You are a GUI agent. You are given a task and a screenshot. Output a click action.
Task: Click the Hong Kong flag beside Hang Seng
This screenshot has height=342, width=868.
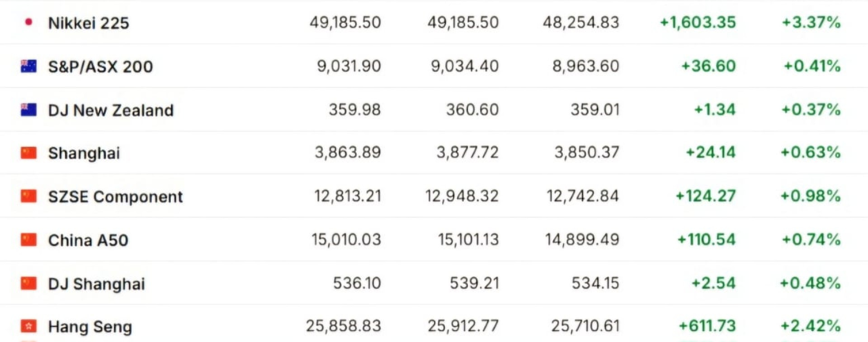(x=28, y=326)
